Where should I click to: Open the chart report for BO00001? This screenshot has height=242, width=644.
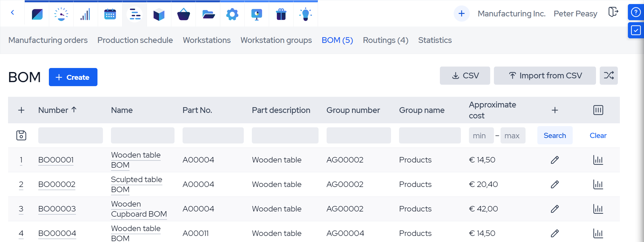(598, 160)
